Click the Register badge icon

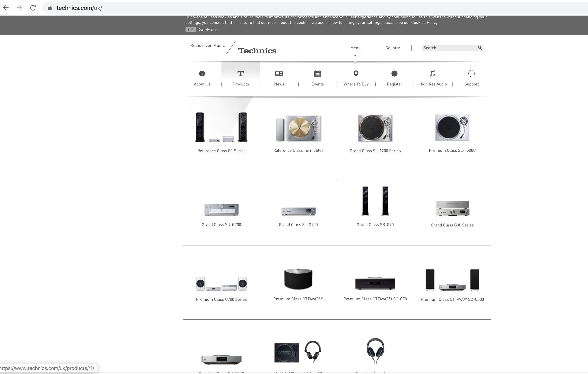click(394, 73)
